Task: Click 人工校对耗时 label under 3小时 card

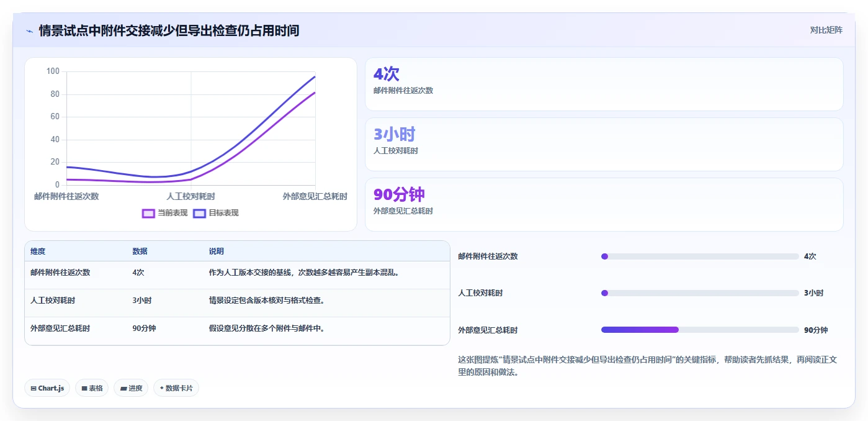Action: click(396, 151)
